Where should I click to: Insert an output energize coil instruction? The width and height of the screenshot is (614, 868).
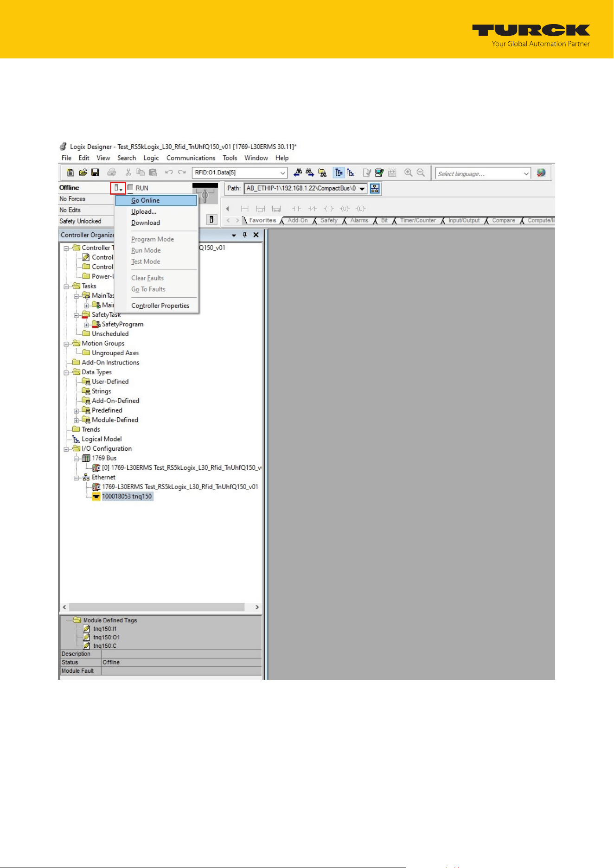pyautogui.click(x=329, y=209)
